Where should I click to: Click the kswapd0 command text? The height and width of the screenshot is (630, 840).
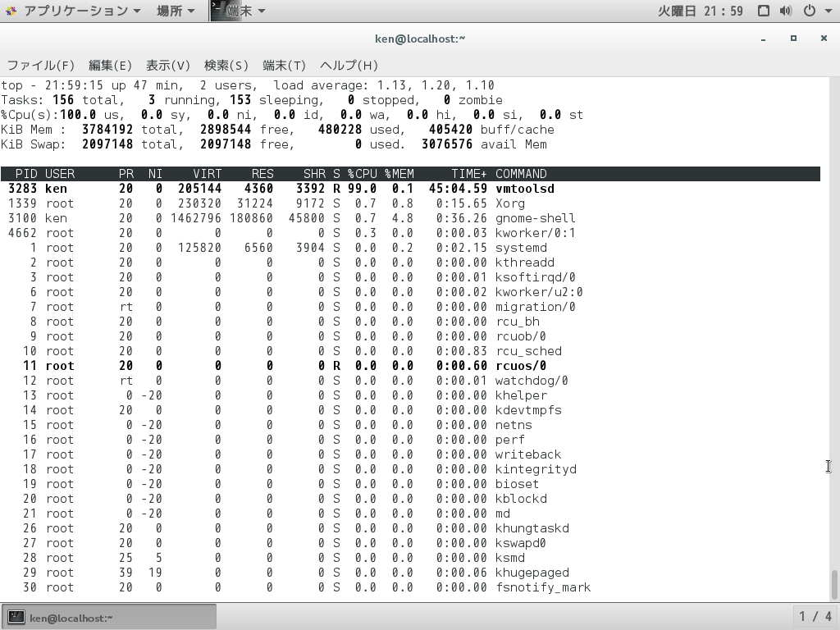click(x=521, y=543)
